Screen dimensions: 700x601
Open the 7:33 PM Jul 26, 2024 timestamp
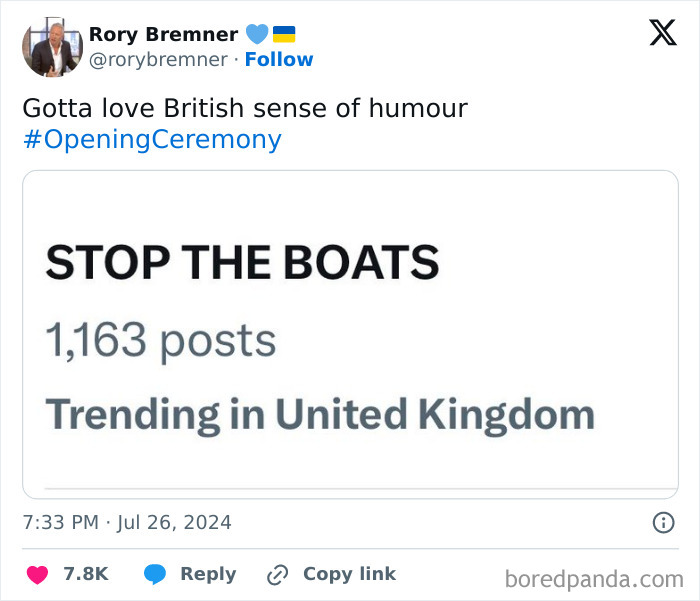[127, 522]
